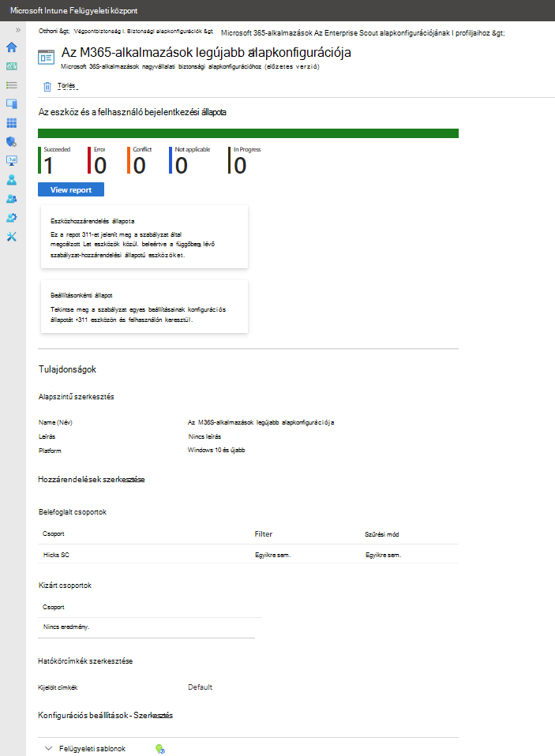Click the profile page icon beside the title

tap(47, 58)
